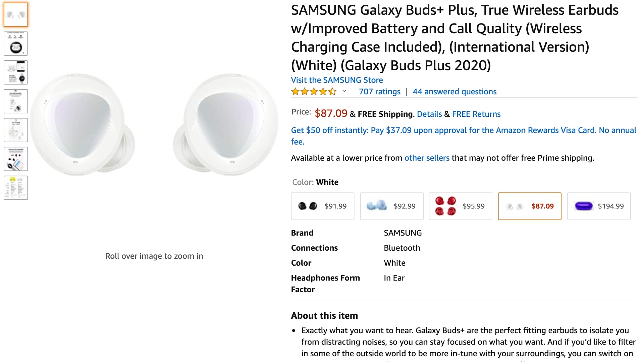
Task: Select the fifth product image thumbnail
Action: coord(16,130)
